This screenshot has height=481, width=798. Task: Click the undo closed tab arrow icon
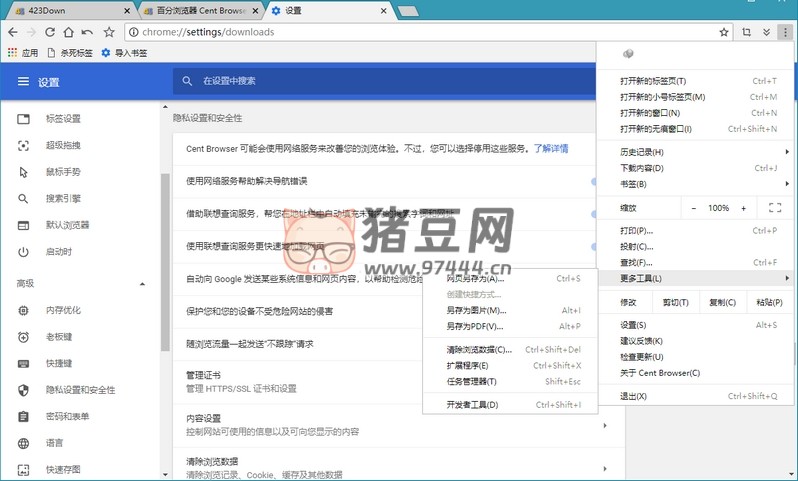click(88, 32)
